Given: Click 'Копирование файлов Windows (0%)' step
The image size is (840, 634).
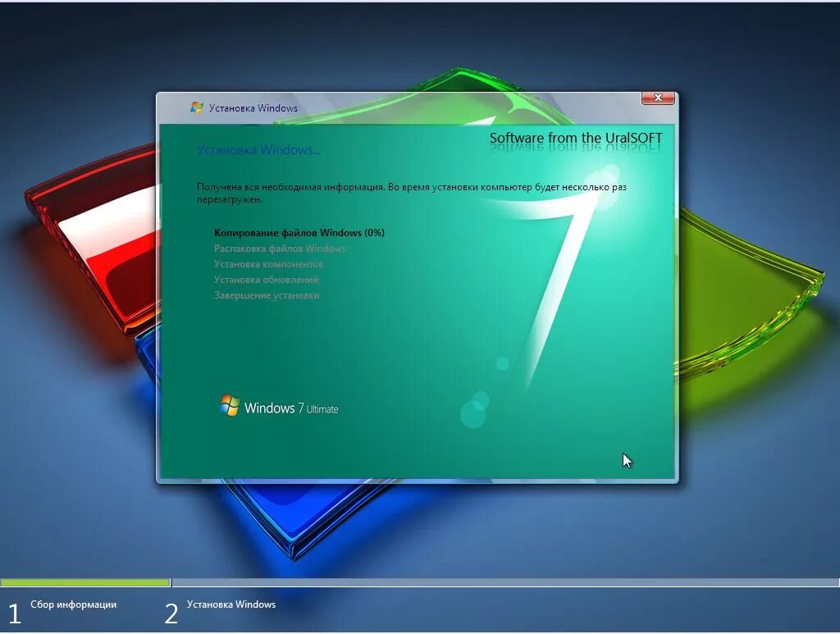Looking at the screenshot, I should pos(299,233).
